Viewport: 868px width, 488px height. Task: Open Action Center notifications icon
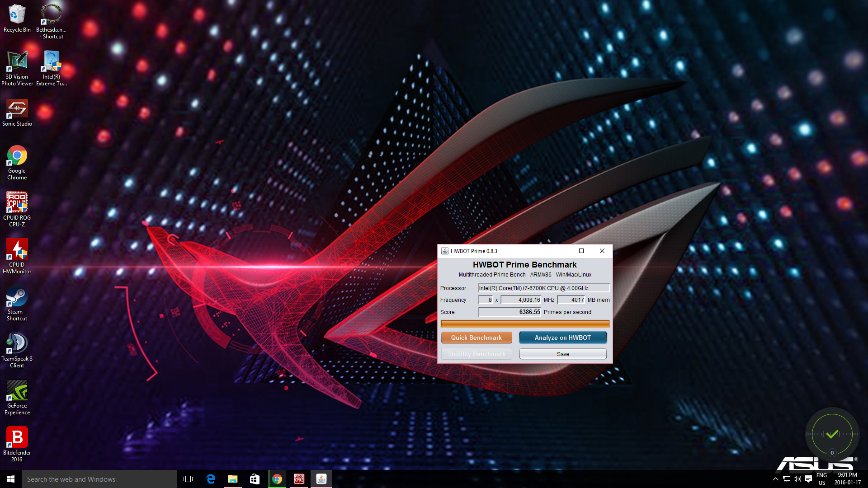click(808, 479)
